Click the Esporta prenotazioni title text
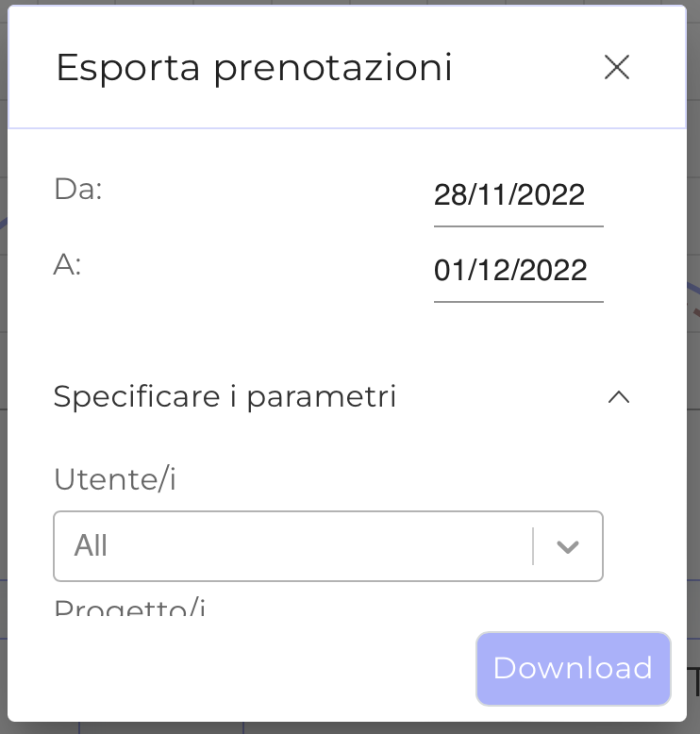The width and height of the screenshot is (700, 734). pyautogui.click(x=254, y=68)
